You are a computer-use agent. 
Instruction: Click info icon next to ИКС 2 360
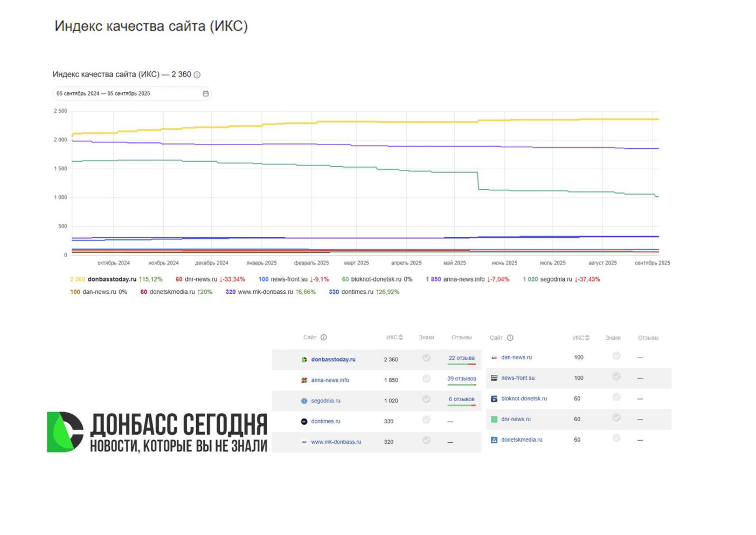click(197, 75)
